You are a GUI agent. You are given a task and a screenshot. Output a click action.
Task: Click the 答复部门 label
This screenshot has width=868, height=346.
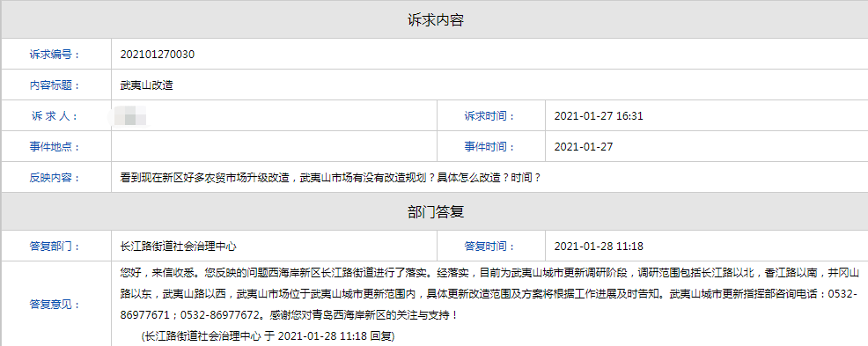pos(55,247)
